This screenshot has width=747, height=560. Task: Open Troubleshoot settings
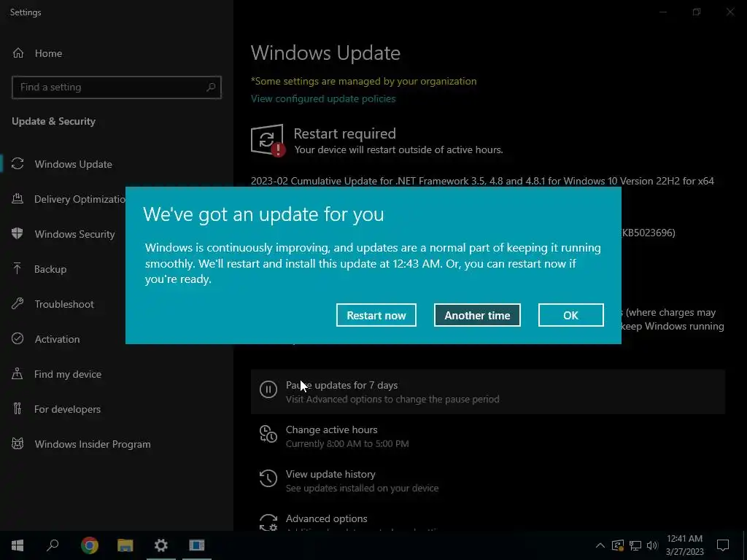pos(64,304)
